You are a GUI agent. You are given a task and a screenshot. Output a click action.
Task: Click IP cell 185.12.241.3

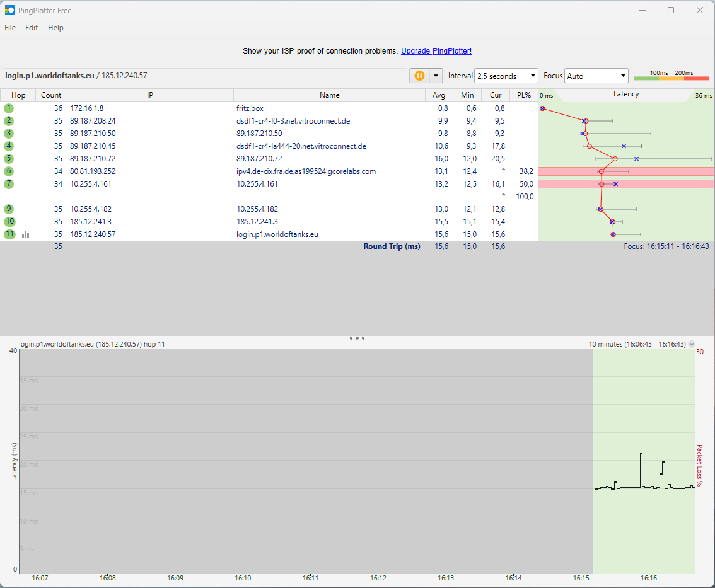point(90,222)
